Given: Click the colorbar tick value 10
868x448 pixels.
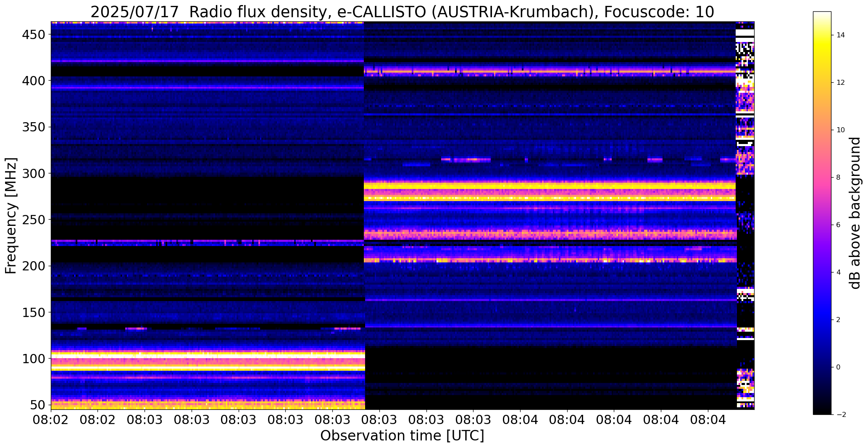Looking at the screenshot, I should click(x=840, y=130).
